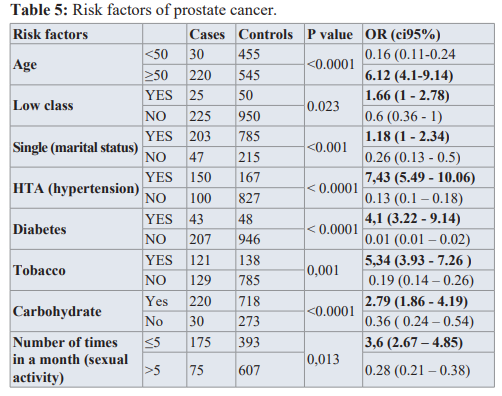Viewport: 502px width, 396px height.
Task: Click the 'Low class' row label
Action: click(43, 106)
